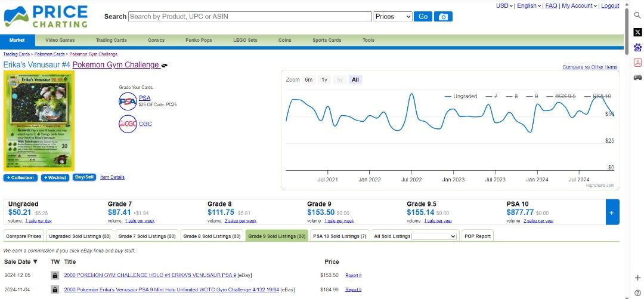Open the Funko Pops menu
This screenshot has width=644, height=299.
(199, 41)
